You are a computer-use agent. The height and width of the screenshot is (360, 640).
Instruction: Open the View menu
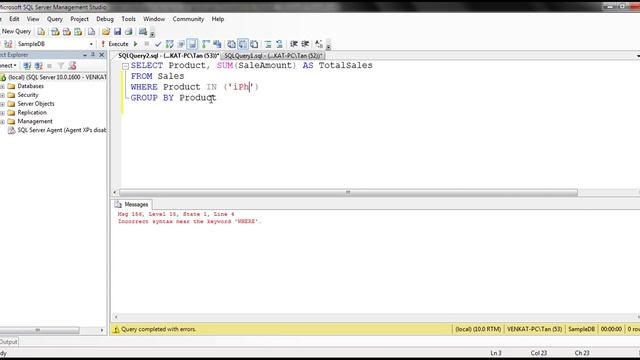33,19
